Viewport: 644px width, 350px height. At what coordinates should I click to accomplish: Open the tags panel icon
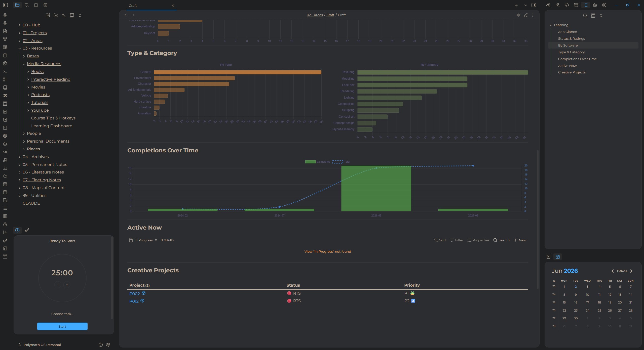click(567, 5)
